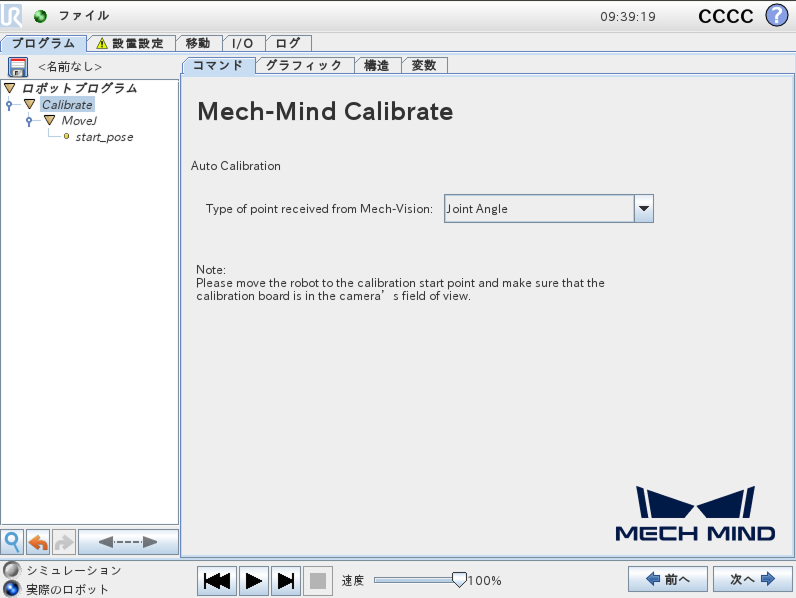Click the rewind to start button
Image resolution: width=796 pixels, height=598 pixels.
click(217, 581)
